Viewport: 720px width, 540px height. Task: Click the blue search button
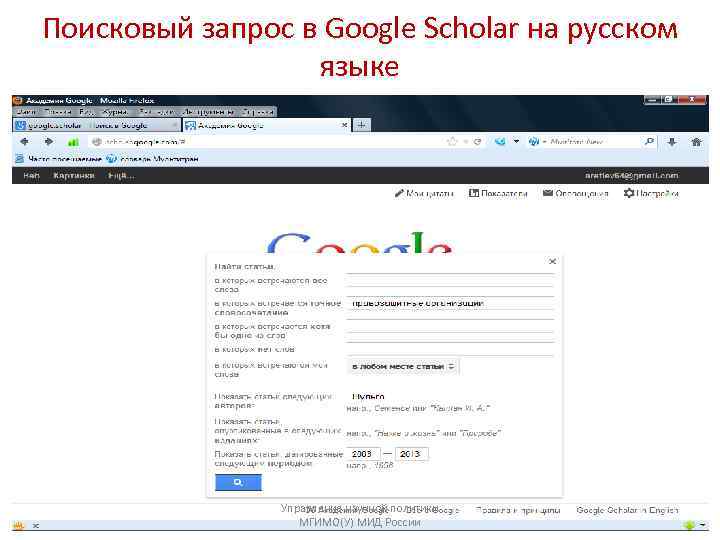pos(238,483)
